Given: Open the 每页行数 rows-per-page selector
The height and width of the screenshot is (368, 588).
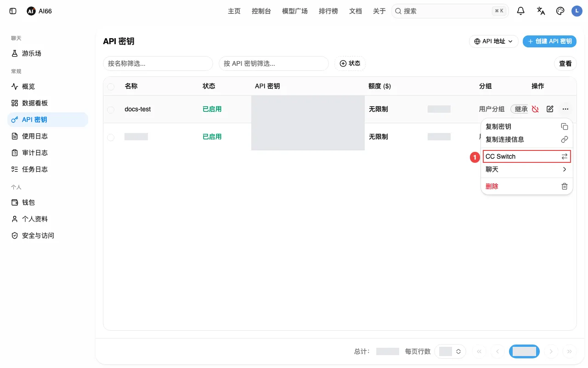Looking at the screenshot, I should (x=450, y=351).
